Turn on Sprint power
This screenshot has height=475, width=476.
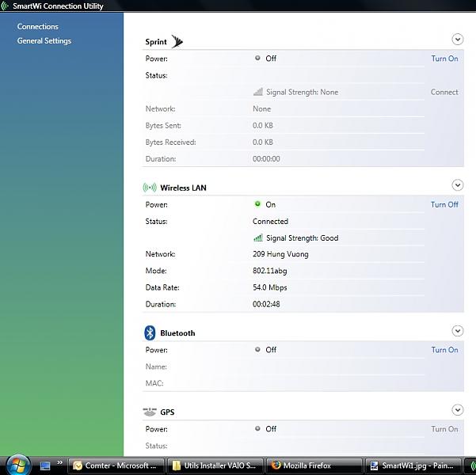pyautogui.click(x=444, y=59)
